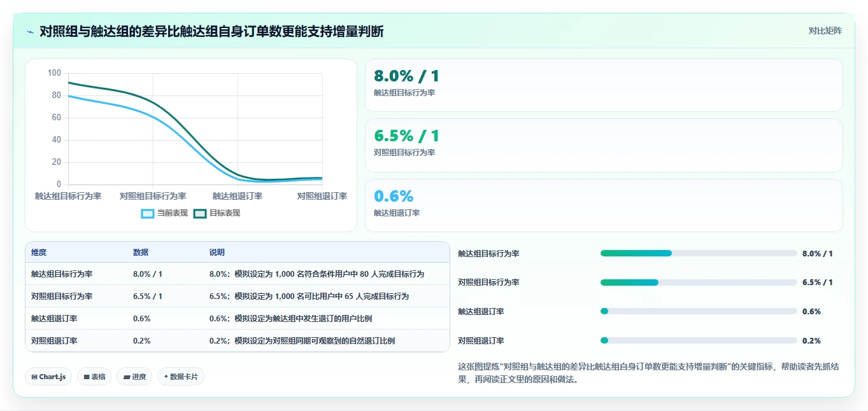Click the 目标表现 dark green legend swatch
Viewport: 868px width, 411px height.
(200, 214)
